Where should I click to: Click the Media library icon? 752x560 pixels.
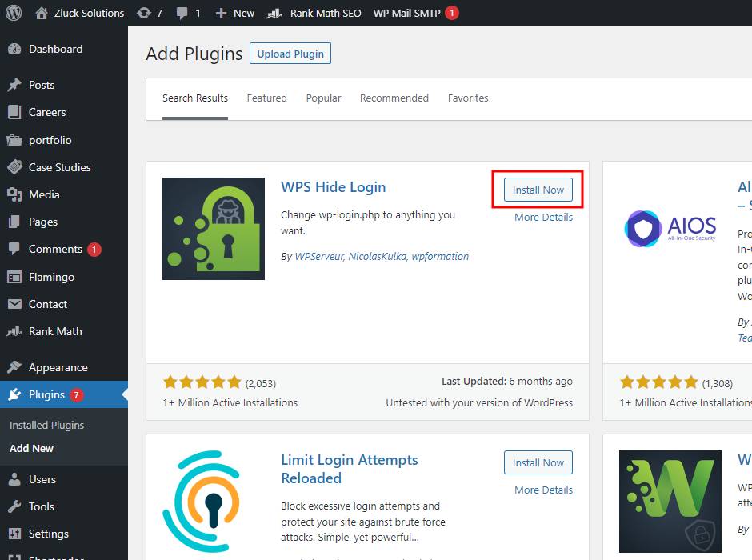click(15, 194)
